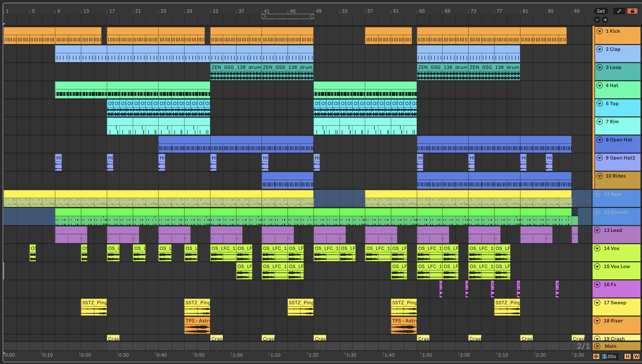Viewport: 642px width, 364px height.
Task: Fold the 2 Clap track
Action: [x=599, y=49]
